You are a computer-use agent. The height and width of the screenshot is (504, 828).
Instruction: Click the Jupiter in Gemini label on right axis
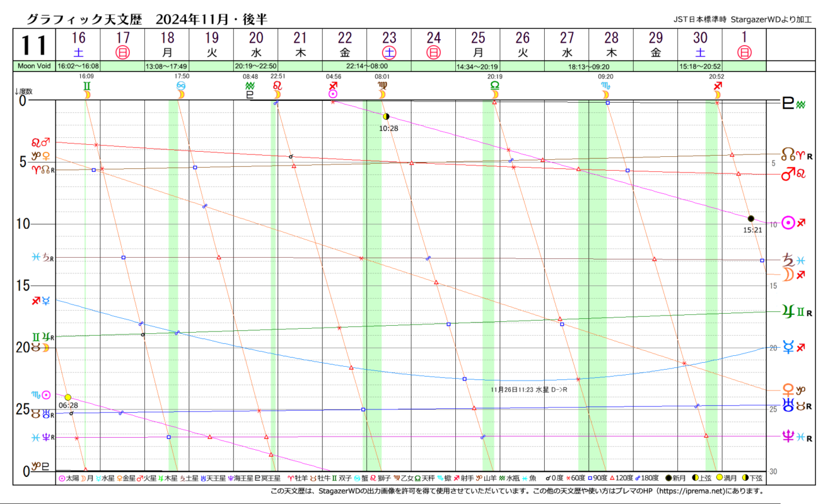tap(795, 311)
